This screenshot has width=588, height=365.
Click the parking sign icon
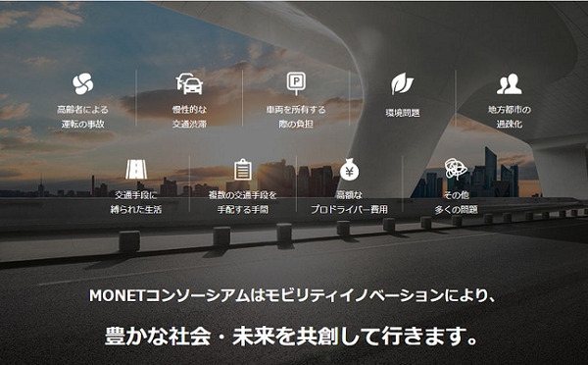[296, 83]
